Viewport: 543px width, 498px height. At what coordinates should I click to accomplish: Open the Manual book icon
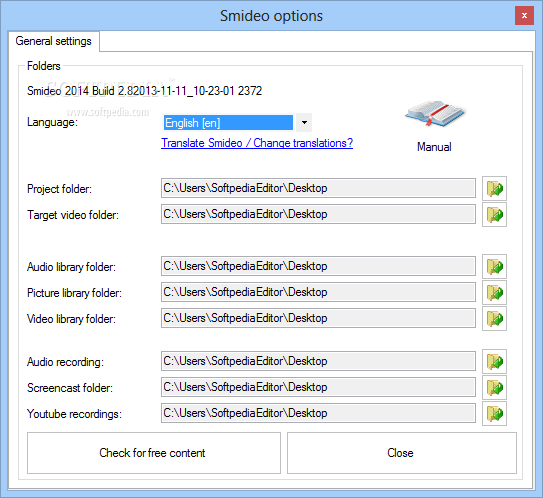[x=435, y=114]
